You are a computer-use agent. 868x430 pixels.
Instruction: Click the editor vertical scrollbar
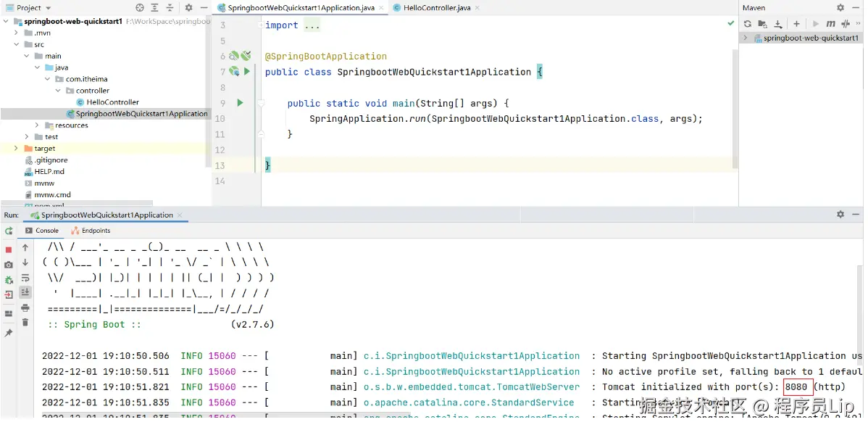[x=735, y=108]
